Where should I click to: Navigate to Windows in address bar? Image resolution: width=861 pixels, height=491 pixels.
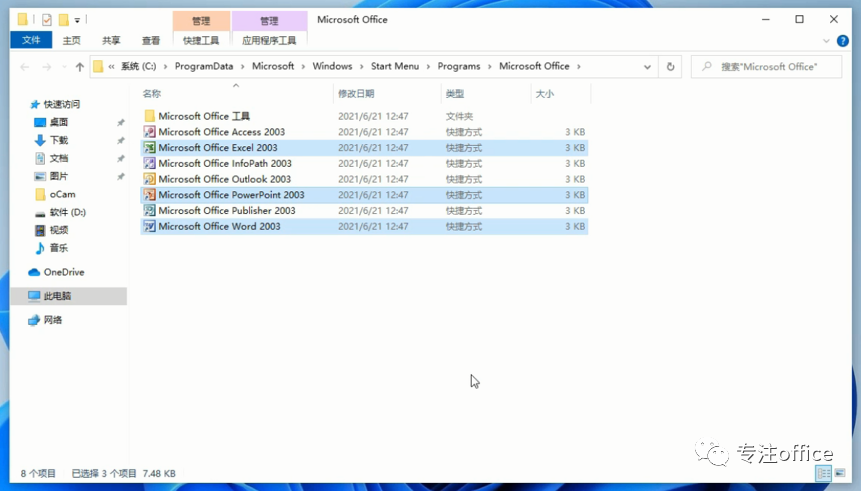pos(332,66)
